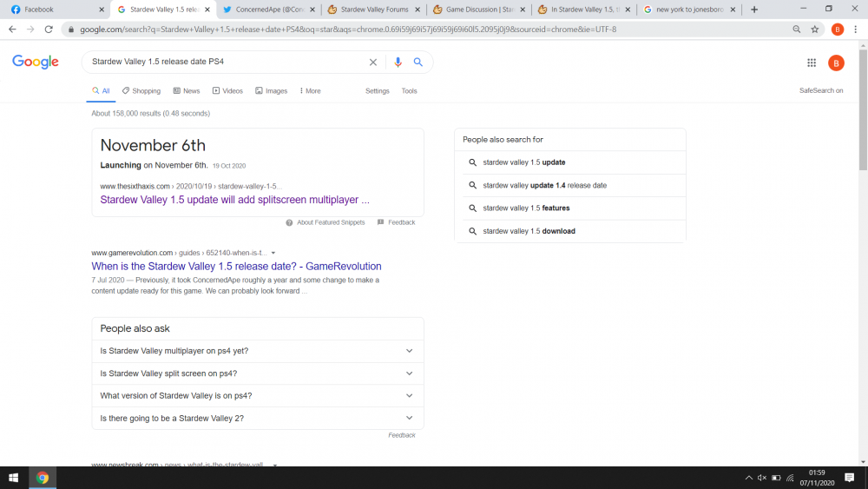
Task: Open the Google apps grid
Action: click(812, 63)
